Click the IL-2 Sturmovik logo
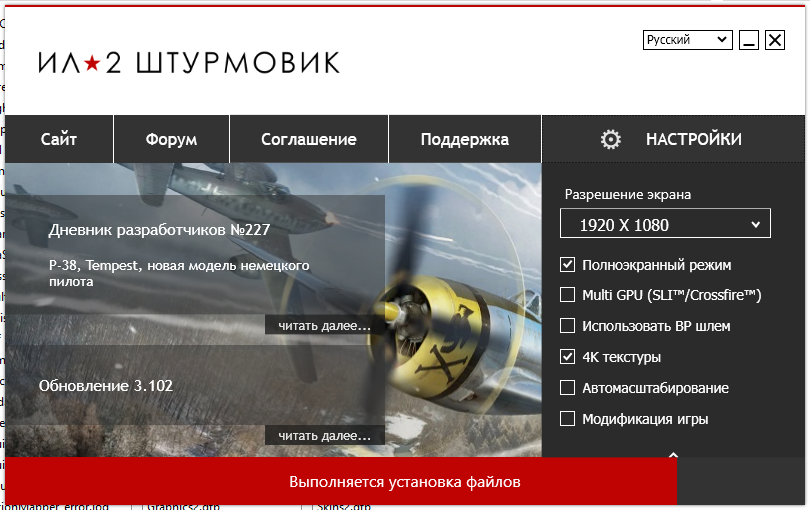810x510 pixels. click(189, 63)
